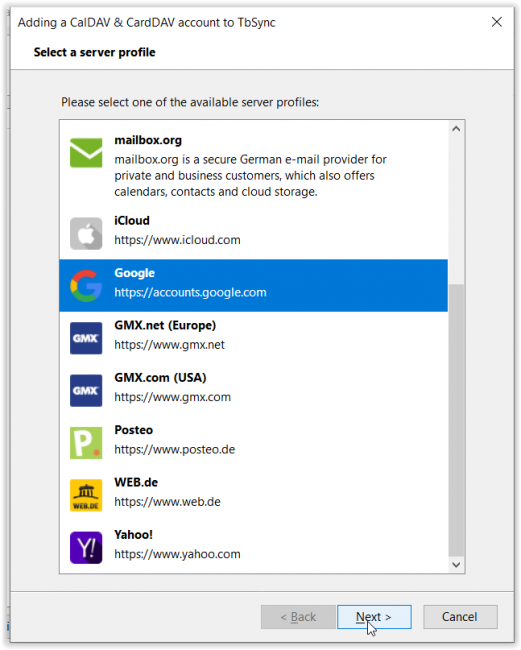Select the mailbox.org description text
The image size is (521, 650).
250,175
